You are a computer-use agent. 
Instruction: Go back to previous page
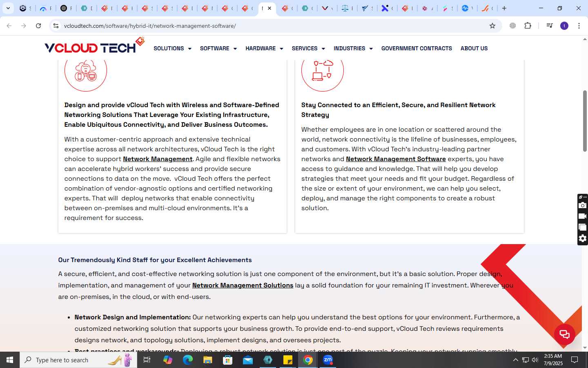9,26
